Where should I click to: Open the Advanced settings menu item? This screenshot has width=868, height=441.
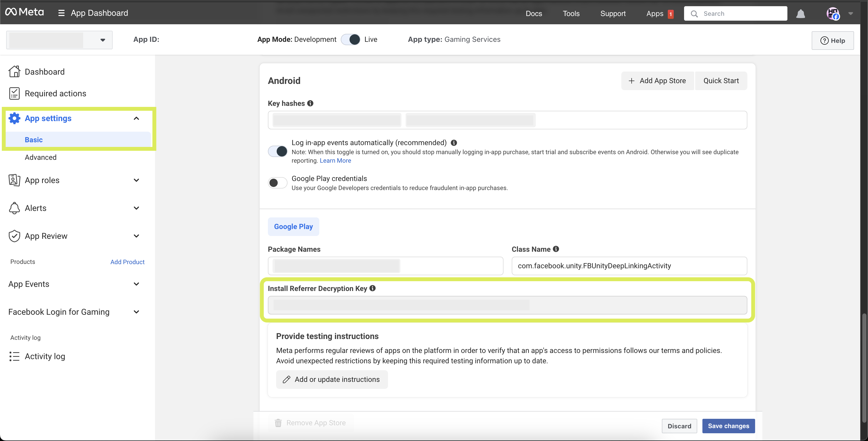coord(41,157)
